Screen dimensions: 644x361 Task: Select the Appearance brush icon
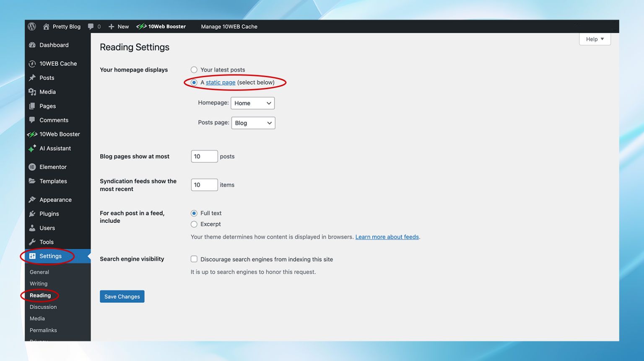tap(32, 199)
